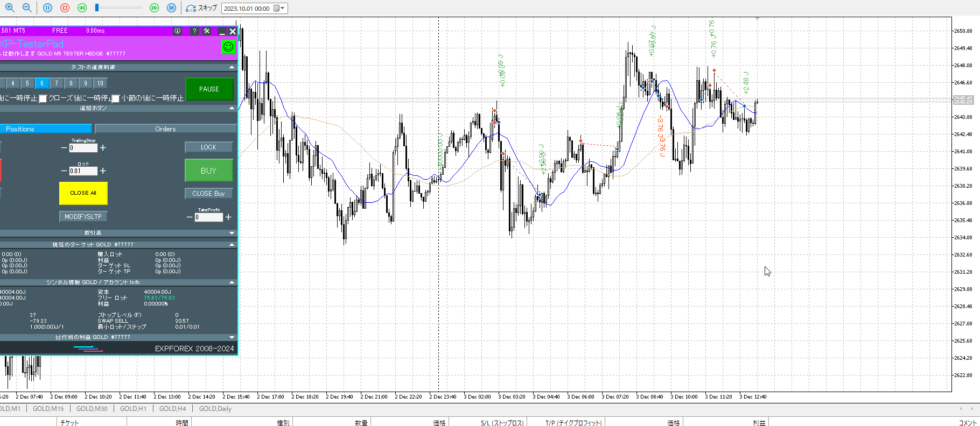Open the GOLD,H1 chart tab

coord(133,409)
